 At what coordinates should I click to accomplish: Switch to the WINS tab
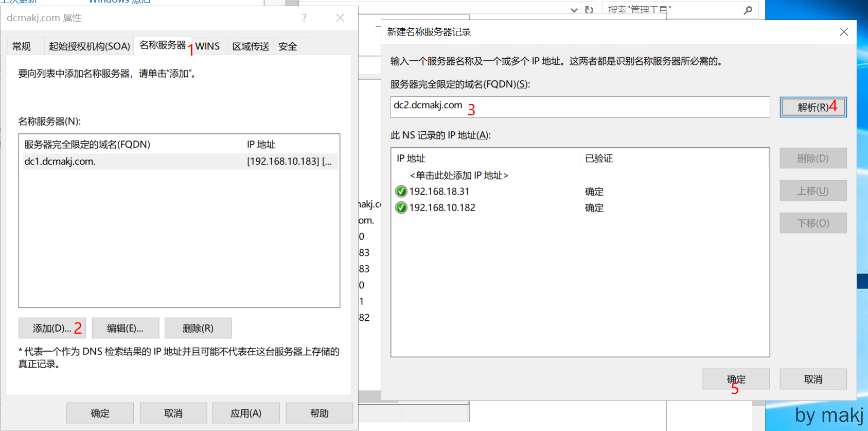point(207,46)
